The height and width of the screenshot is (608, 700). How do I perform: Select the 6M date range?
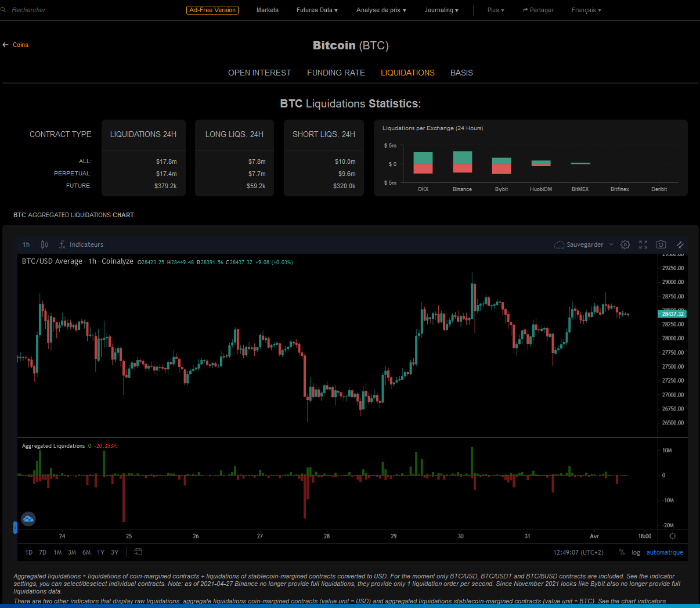(x=86, y=552)
